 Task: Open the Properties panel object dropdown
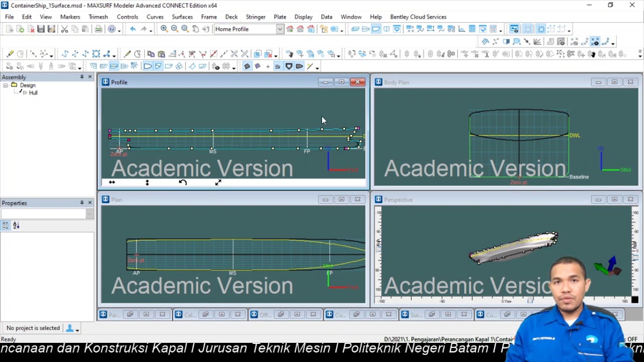[90, 214]
